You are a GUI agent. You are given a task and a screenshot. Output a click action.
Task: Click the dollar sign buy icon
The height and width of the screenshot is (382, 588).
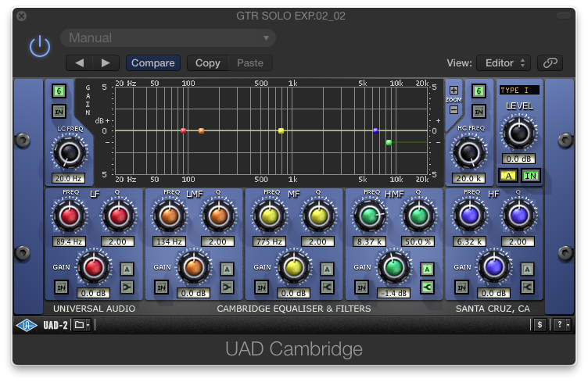coord(540,325)
